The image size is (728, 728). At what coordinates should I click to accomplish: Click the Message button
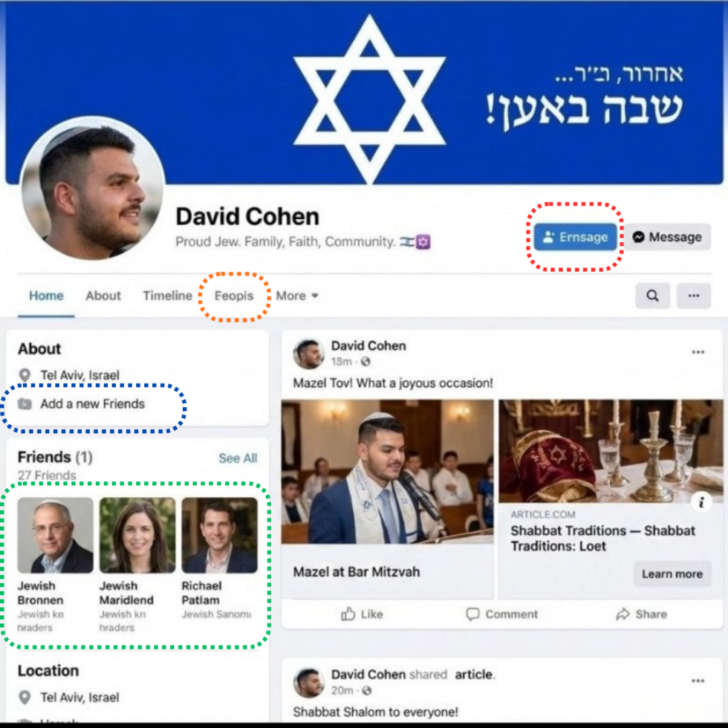point(667,237)
